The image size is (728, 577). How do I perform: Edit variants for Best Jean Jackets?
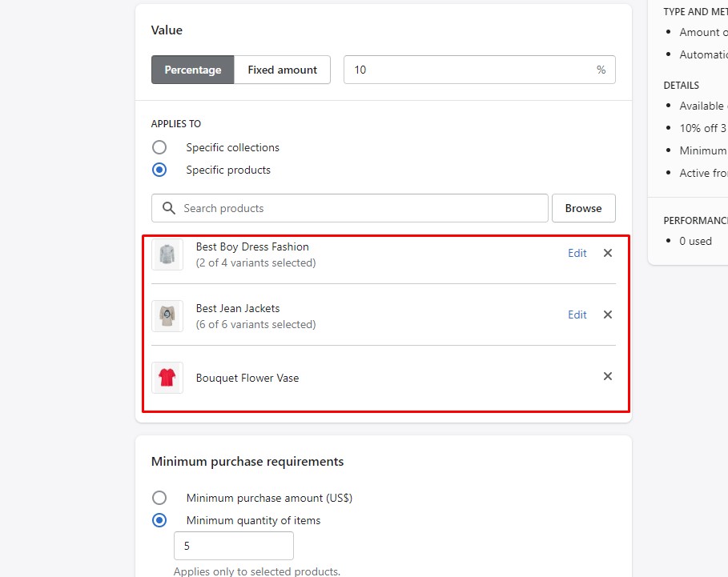577,315
